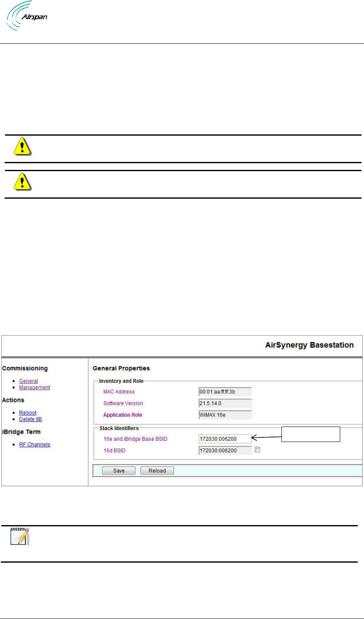The height and width of the screenshot is (619, 364).
Task: Click the MAC Address field
Action: coord(225,392)
